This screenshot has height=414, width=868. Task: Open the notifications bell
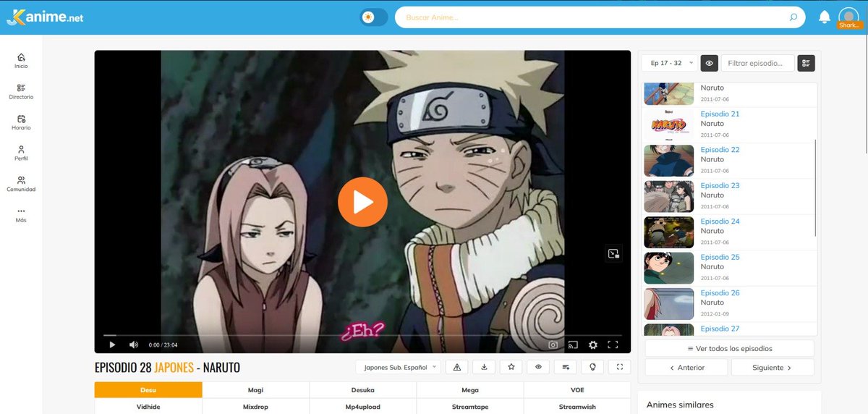pos(824,17)
